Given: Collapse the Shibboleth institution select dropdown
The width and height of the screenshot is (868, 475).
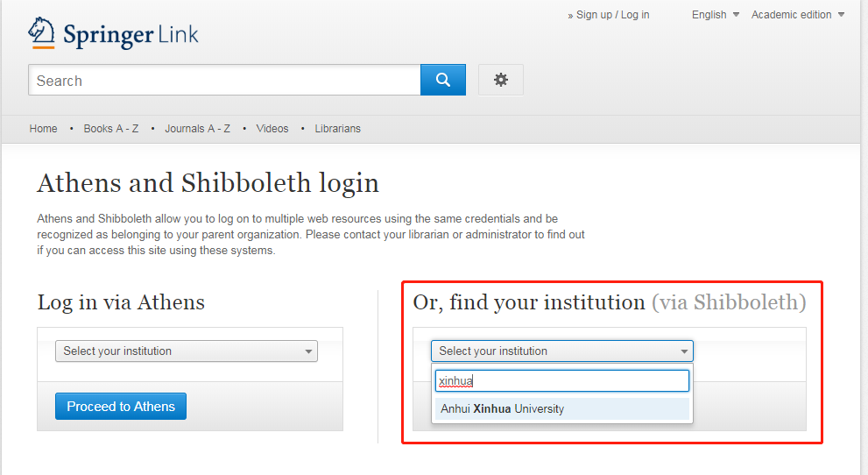Looking at the screenshot, I should click(x=562, y=351).
